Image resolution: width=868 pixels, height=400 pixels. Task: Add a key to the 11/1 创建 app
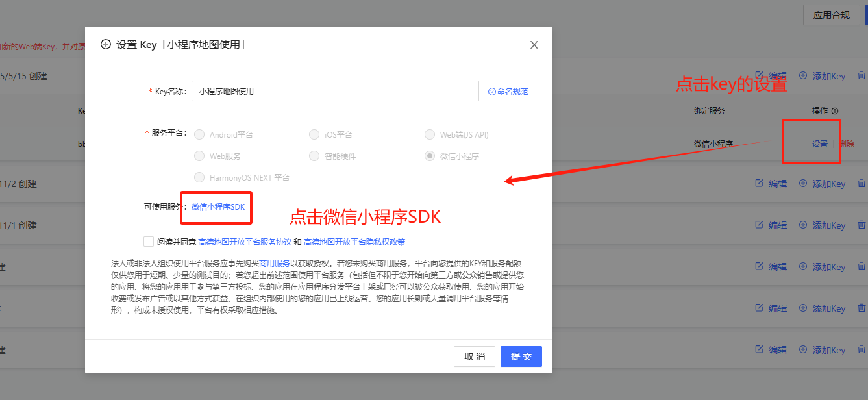tap(822, 225)
